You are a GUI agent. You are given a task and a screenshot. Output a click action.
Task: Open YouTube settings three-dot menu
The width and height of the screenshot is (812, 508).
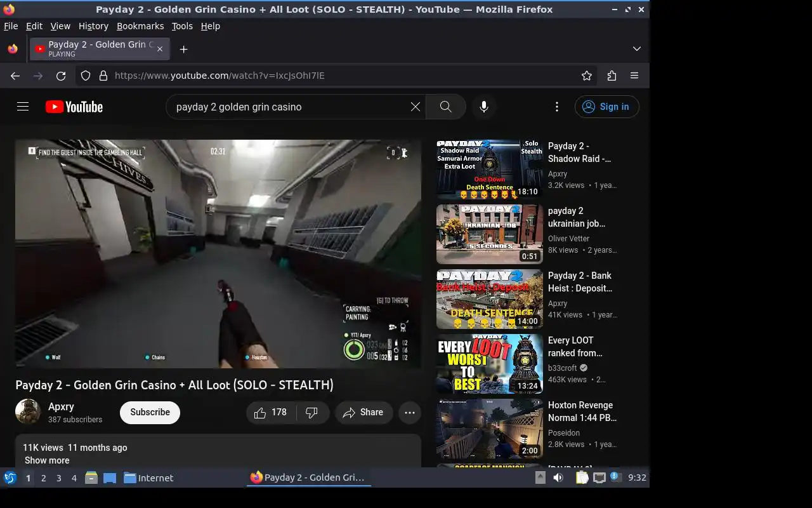(557, 107)
